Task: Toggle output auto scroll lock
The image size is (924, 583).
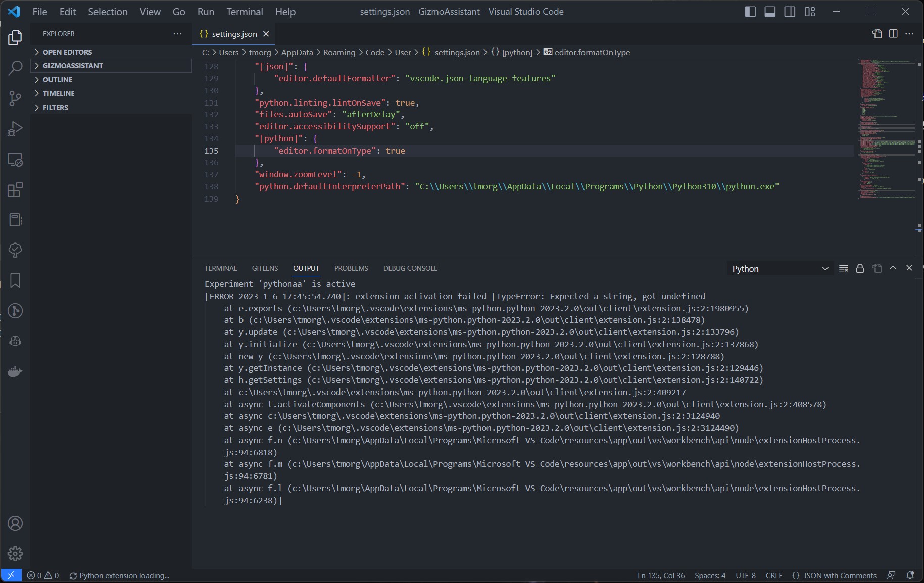Action: click(860, 268)
